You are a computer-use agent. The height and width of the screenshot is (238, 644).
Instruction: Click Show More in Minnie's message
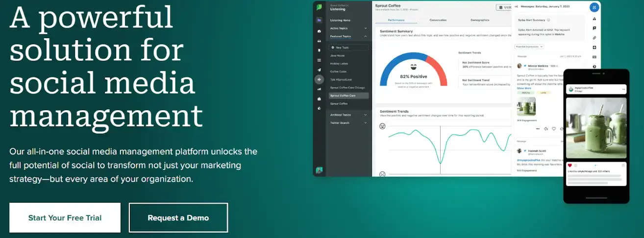point(524,88)
